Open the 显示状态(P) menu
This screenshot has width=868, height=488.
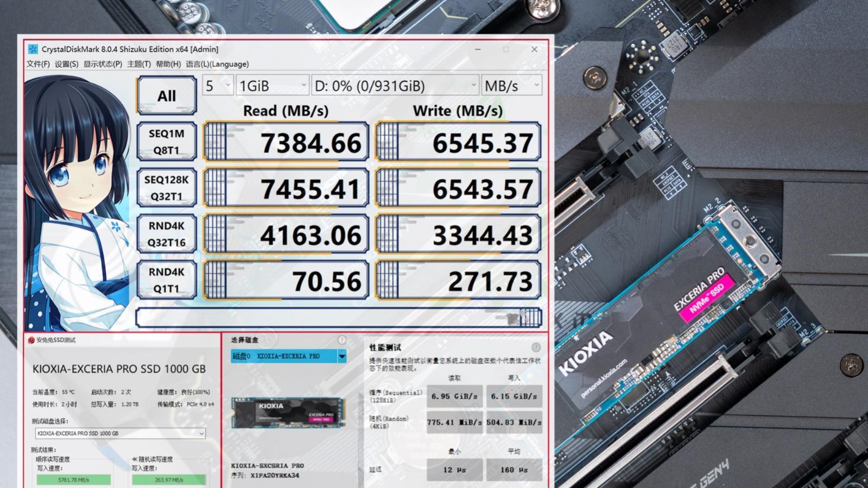pos(103,64)
